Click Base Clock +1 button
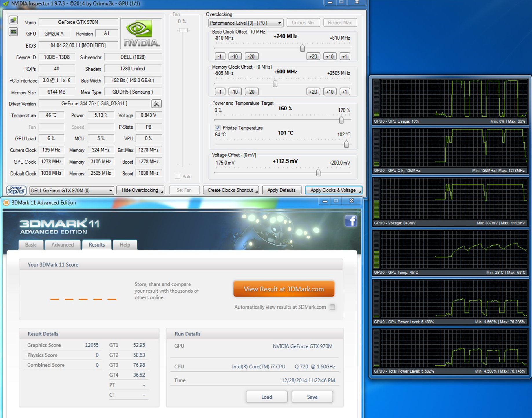532x418 pixels. [344, 56]
